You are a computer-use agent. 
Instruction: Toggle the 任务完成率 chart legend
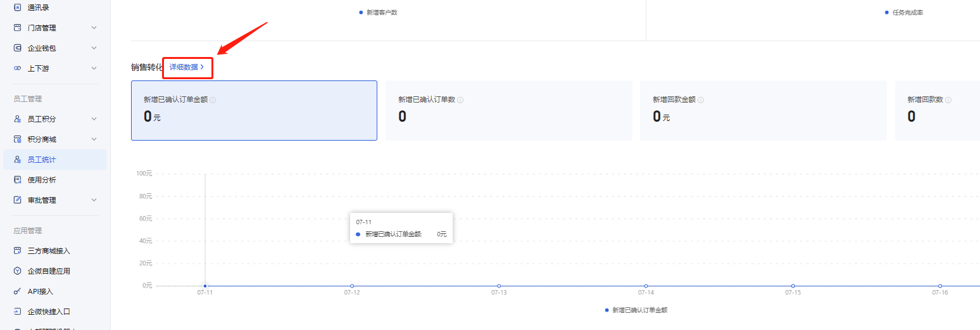click(x=904, y=12)
